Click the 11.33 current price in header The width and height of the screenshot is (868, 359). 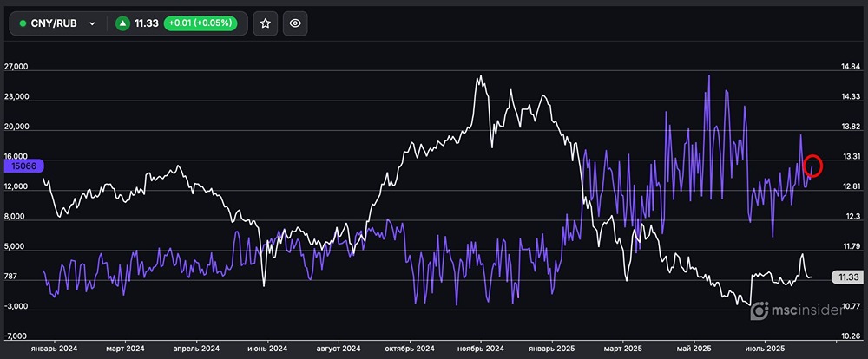coord(146,23)
